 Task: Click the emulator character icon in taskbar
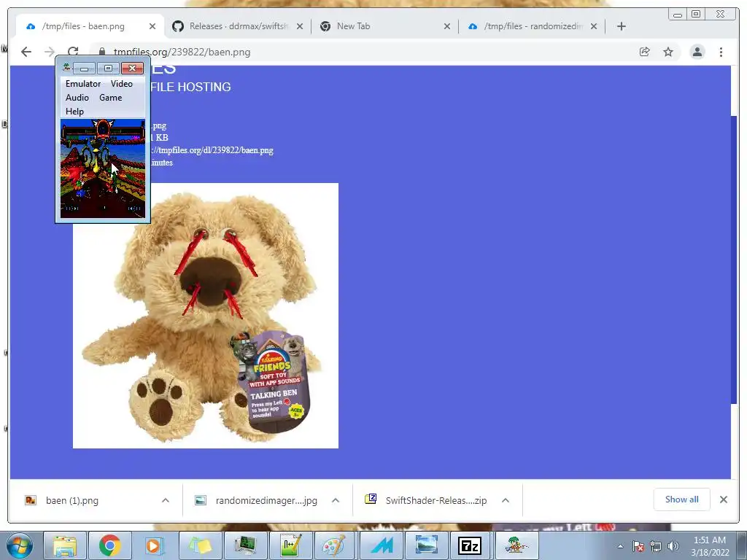click(x=516, y=545)
